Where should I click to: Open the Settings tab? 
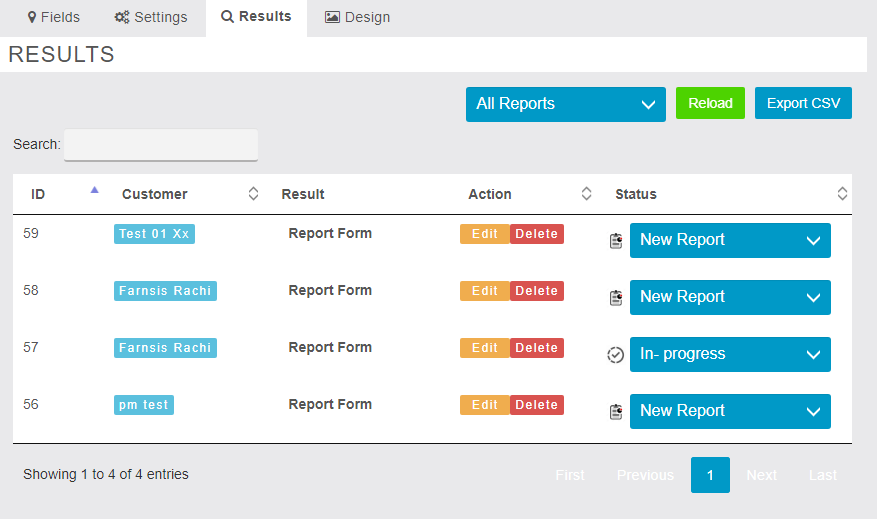(151, 17)
